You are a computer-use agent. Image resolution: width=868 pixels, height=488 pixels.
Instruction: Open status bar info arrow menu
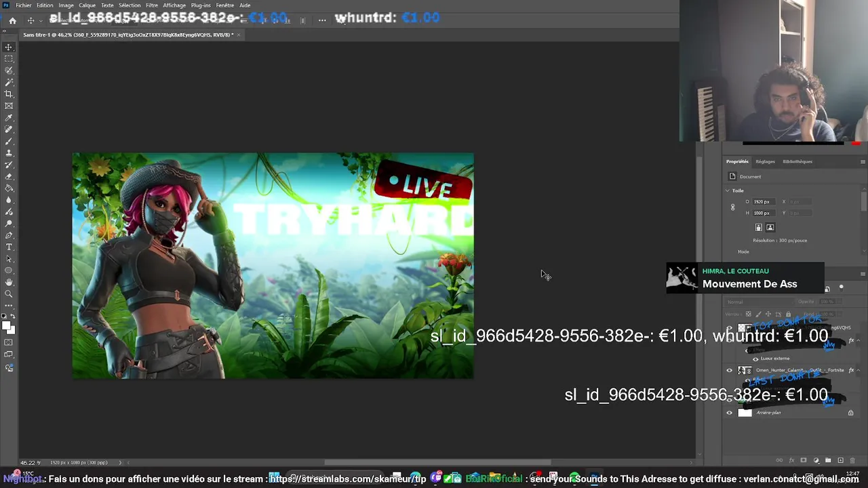coord(120,462)
